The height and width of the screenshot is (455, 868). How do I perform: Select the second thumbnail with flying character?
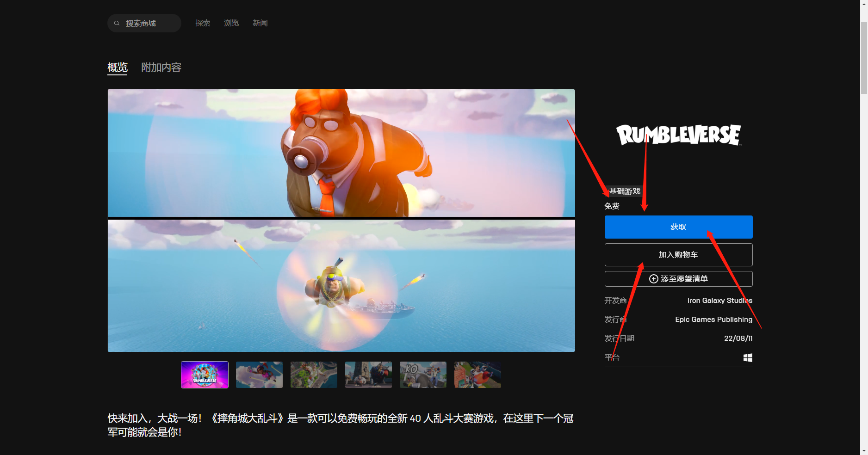coord(259,375)
